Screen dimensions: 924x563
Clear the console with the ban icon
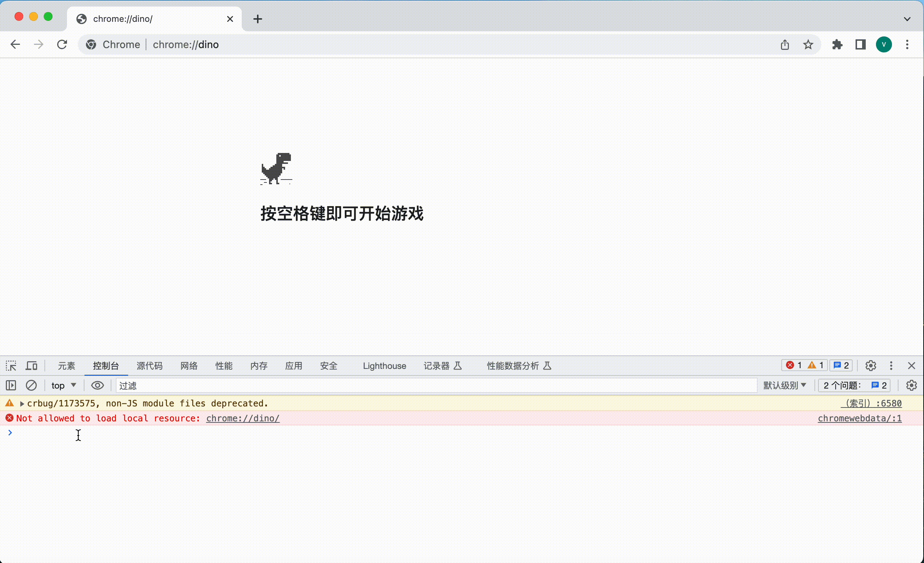[31, 385]
